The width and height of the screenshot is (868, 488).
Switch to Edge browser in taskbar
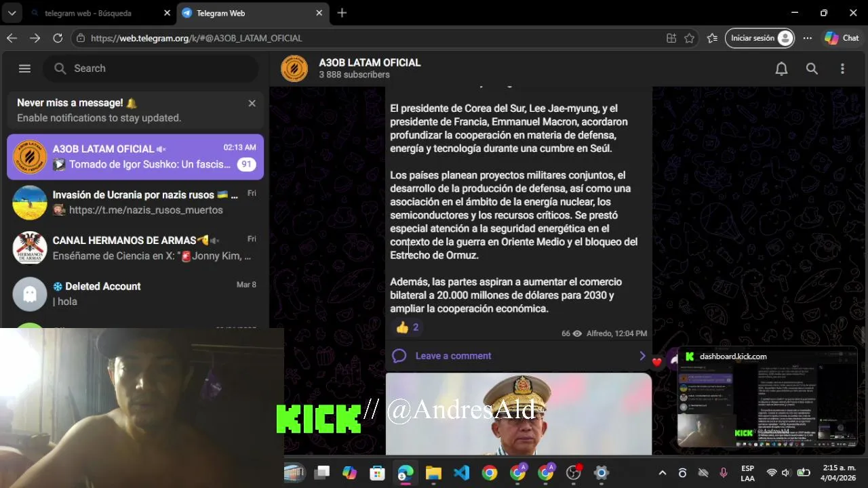click(x=406, y=472)
